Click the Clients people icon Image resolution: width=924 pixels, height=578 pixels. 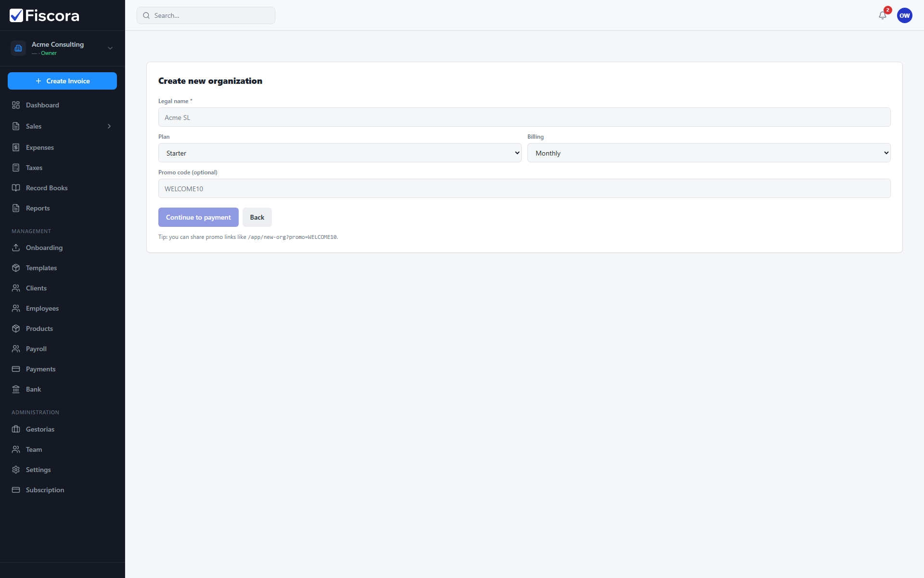tap(16, 288)
